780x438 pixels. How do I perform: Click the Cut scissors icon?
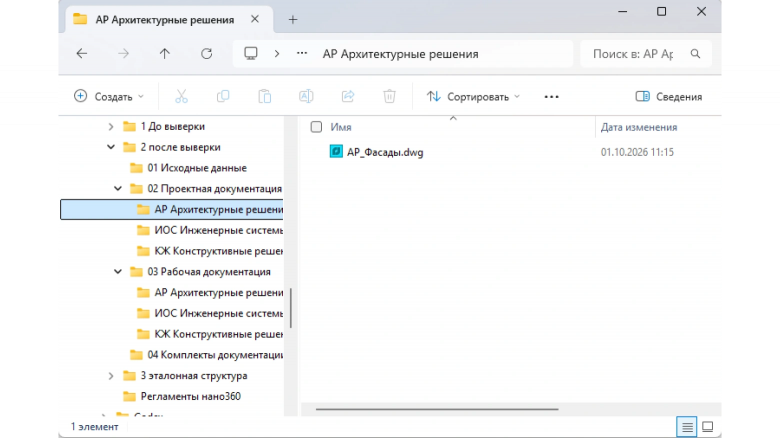[182, 97]
